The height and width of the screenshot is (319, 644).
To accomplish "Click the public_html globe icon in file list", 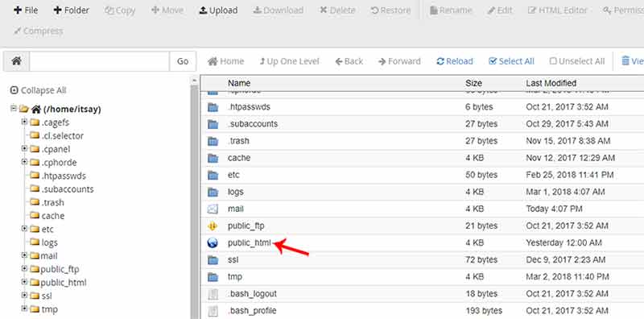I will [213, 243].
